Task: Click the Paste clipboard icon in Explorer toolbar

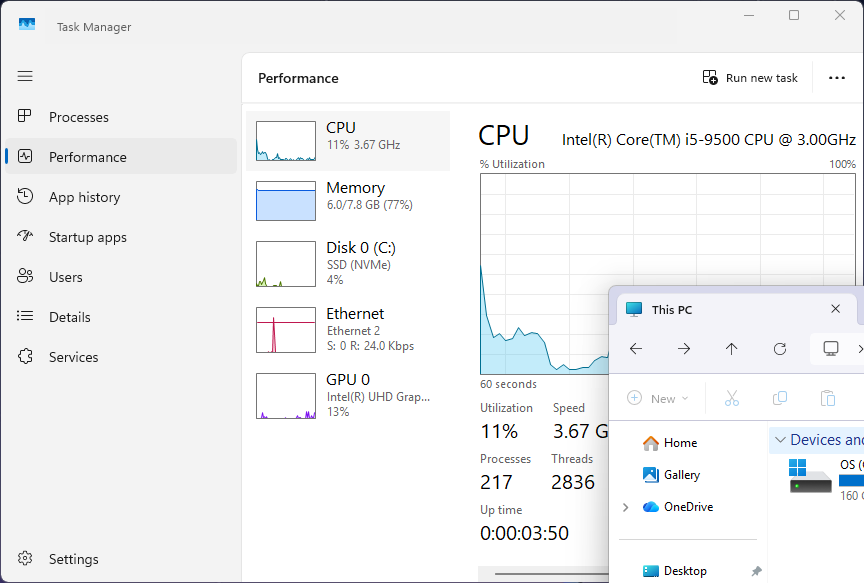Action: click(x=828, y=398)
